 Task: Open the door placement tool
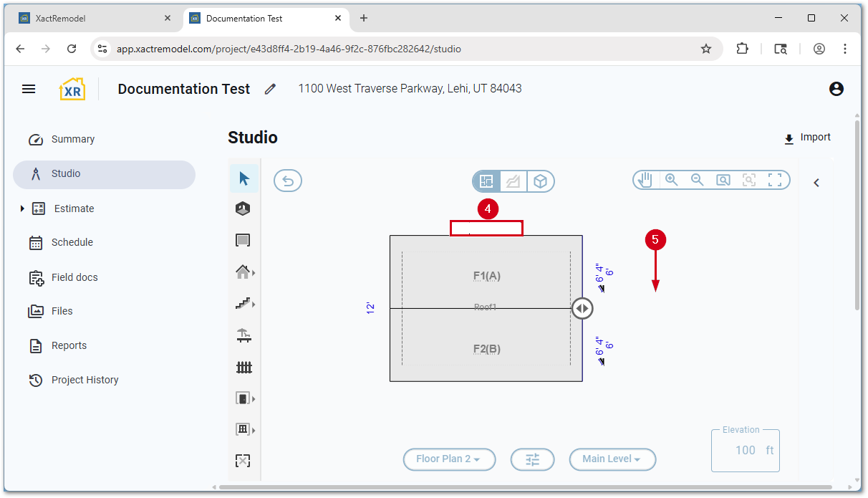tap(243, 398)
